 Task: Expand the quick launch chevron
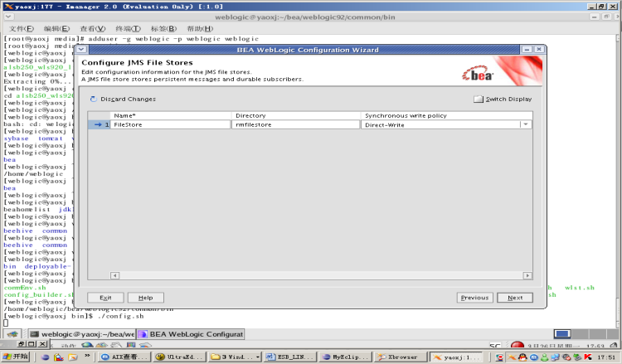[87, 356]
